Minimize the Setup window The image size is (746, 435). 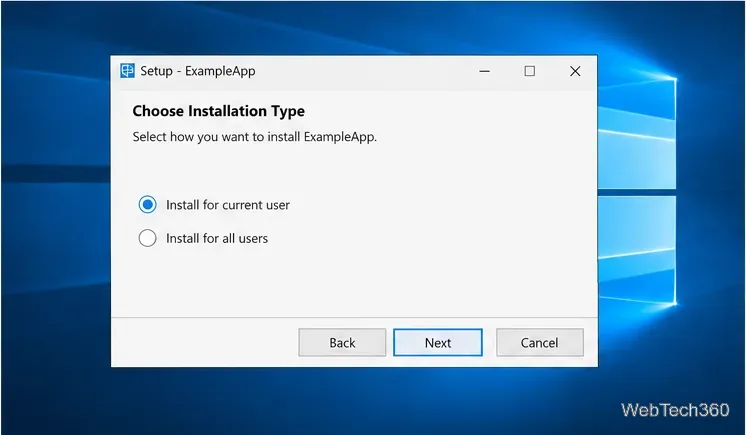pyautogui.click(x=484, y=71)
